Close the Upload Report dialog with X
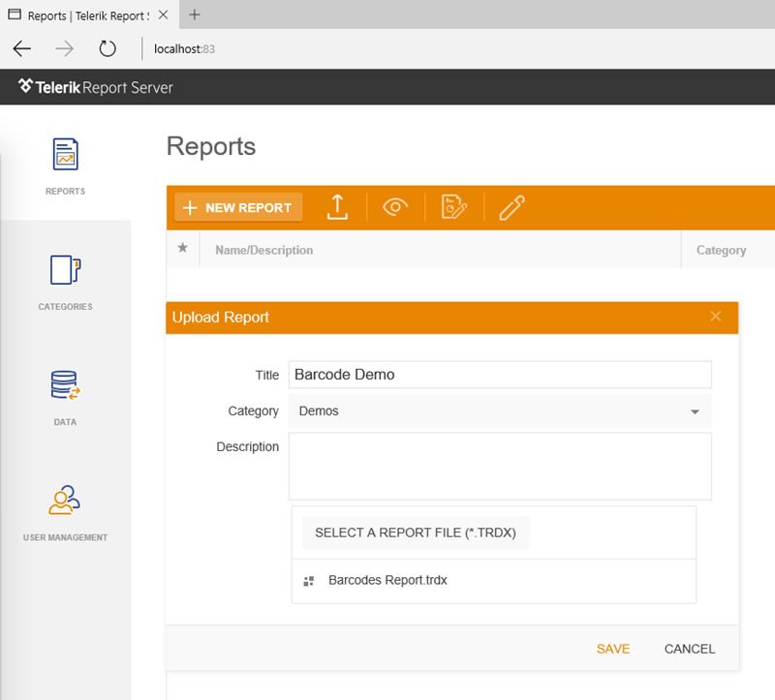775x700 pixels. 715,317
